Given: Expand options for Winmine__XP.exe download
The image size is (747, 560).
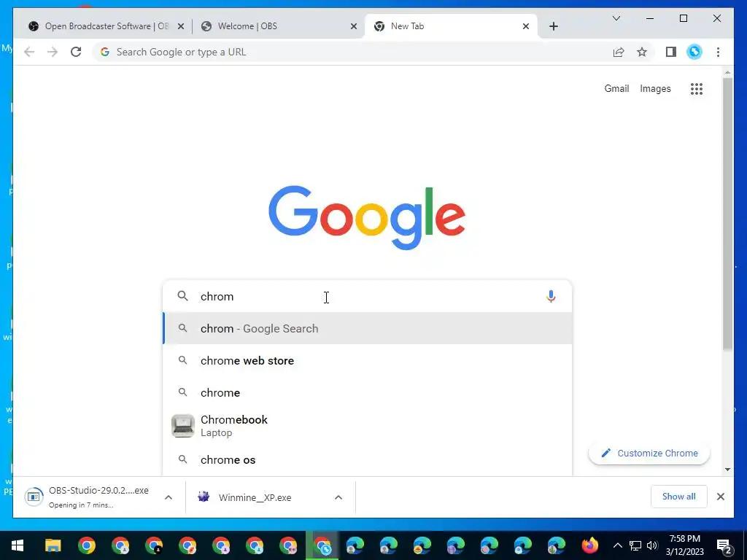Looking at the screenshot, I should coord(338,497).
